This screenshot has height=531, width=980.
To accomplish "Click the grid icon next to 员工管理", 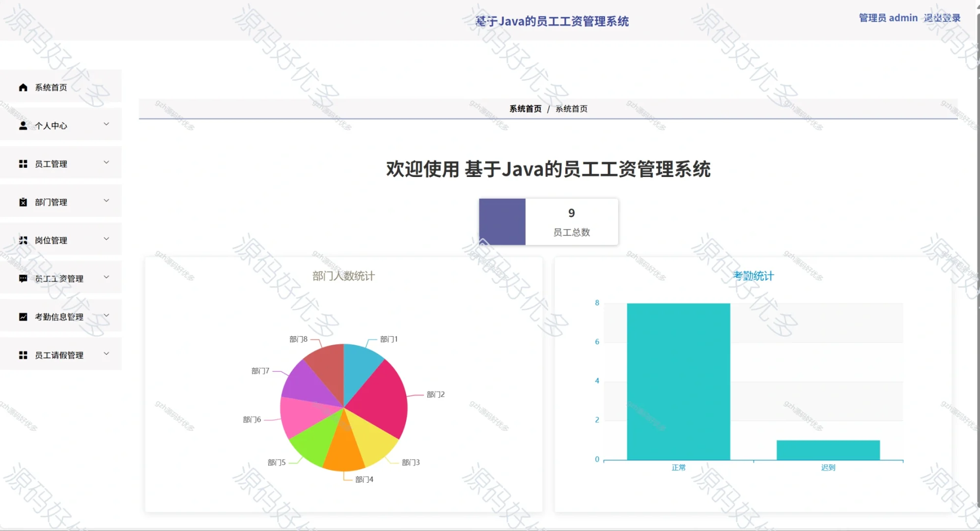I will click(22, 164).
